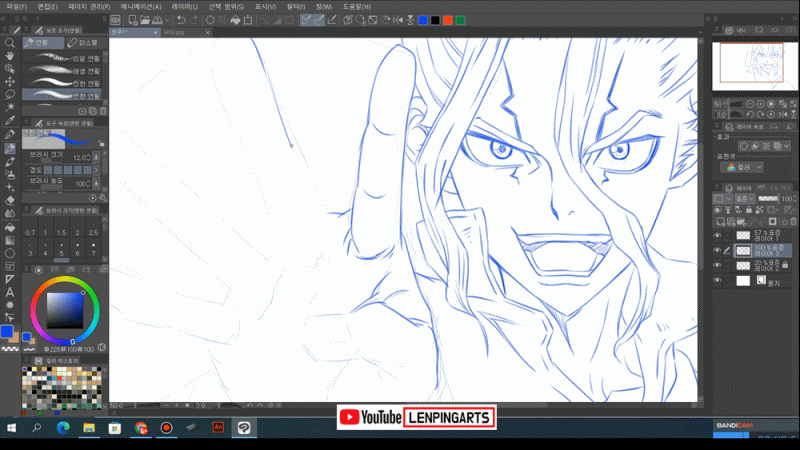Image resolution: width=800 pixels, height=450 pixels.
Task: Select the Lasso selection tool
Action: [10, 94]
